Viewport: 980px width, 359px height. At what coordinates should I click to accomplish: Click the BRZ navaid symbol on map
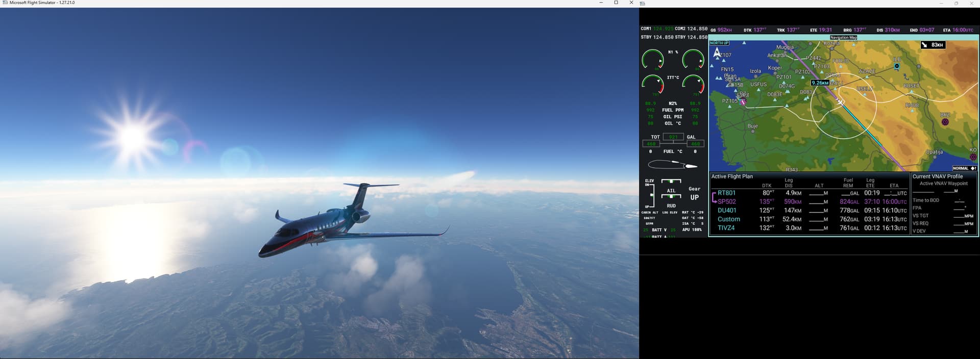point(945,122)
